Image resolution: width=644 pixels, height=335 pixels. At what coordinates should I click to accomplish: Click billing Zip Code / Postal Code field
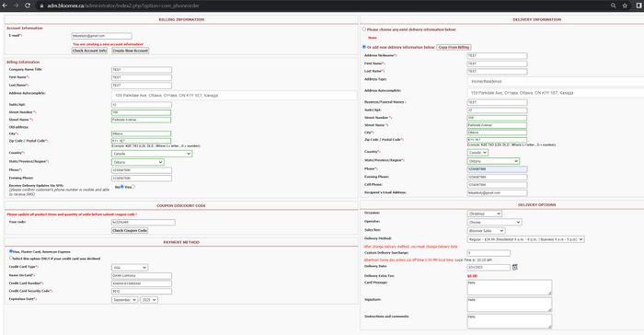tap(142, 141)
